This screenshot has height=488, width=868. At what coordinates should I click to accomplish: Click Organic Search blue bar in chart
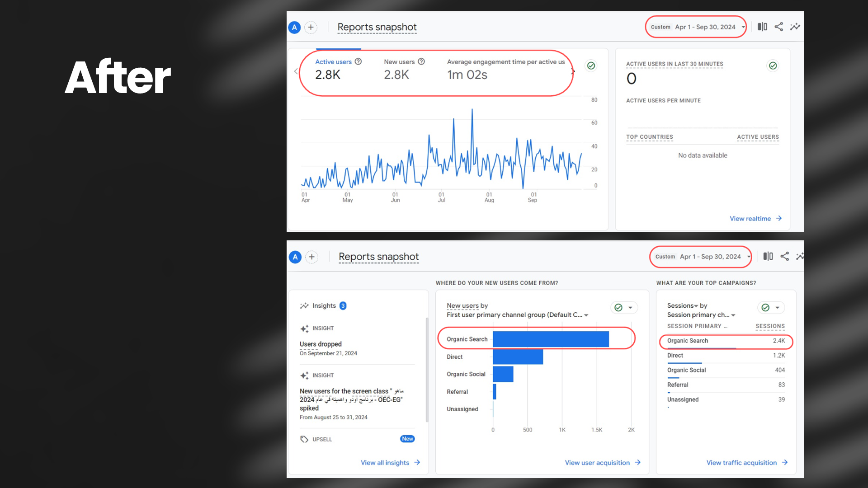[x=550, y=339]
